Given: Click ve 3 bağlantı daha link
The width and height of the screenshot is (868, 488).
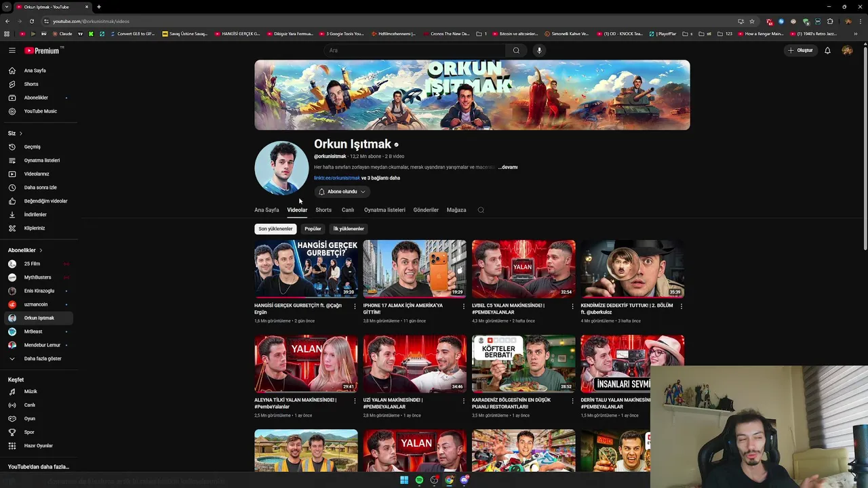Looking at the screenshot, I should [x=380, y=178].
